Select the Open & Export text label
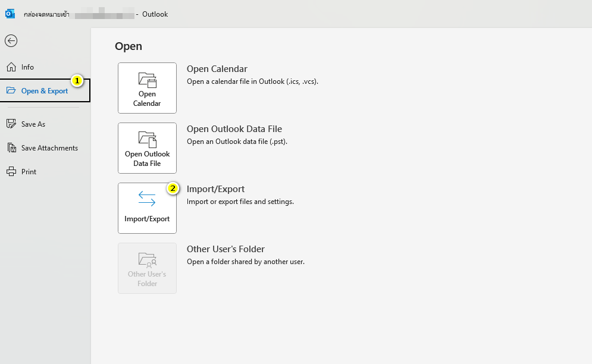The height and width of the screenshot is (364, 592). coord(45,91)
